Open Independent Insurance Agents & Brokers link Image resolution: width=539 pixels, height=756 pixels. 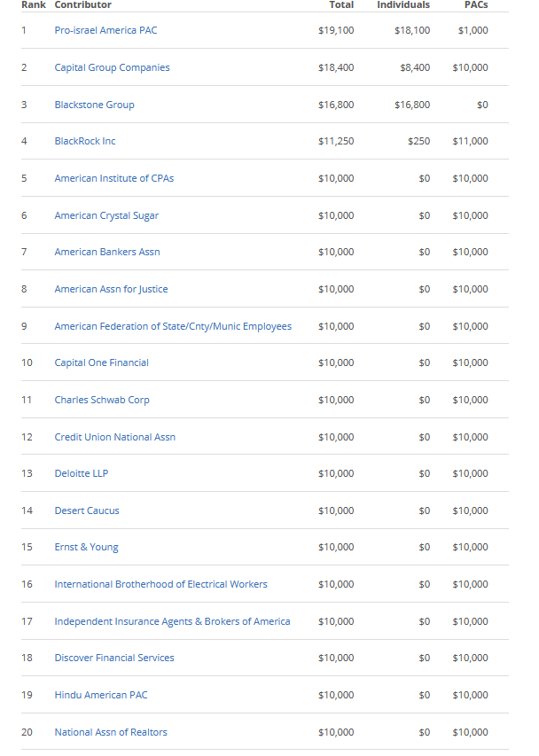click(172, 621)
